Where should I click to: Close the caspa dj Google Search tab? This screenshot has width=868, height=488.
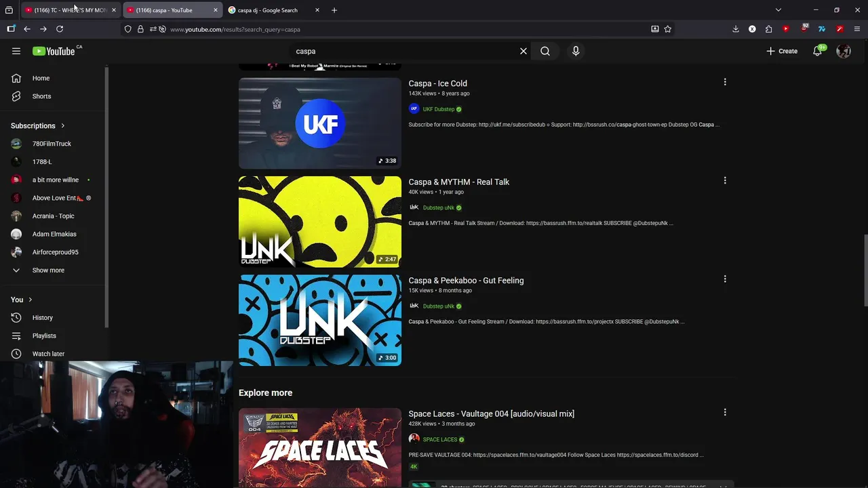(x=317, y=10)
